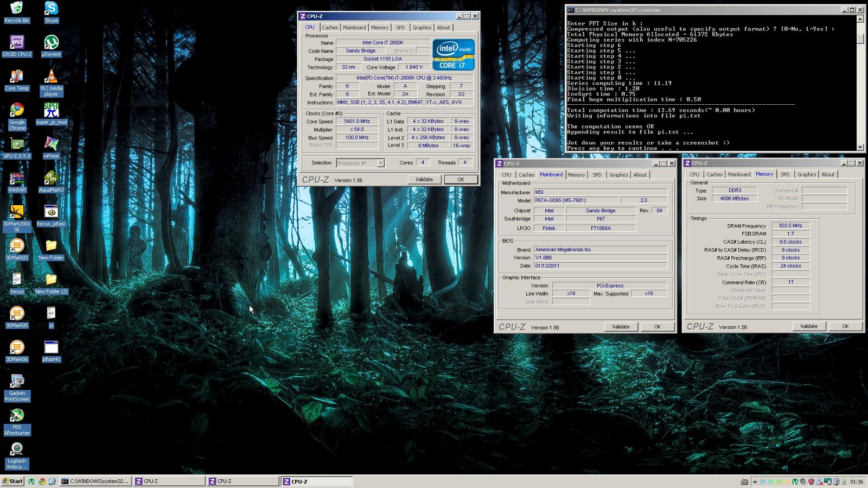The width and height of the screenshot is (868, 488).
Task: Open the Recycle Bin desktop icon
Action: (x=17, y=12)
